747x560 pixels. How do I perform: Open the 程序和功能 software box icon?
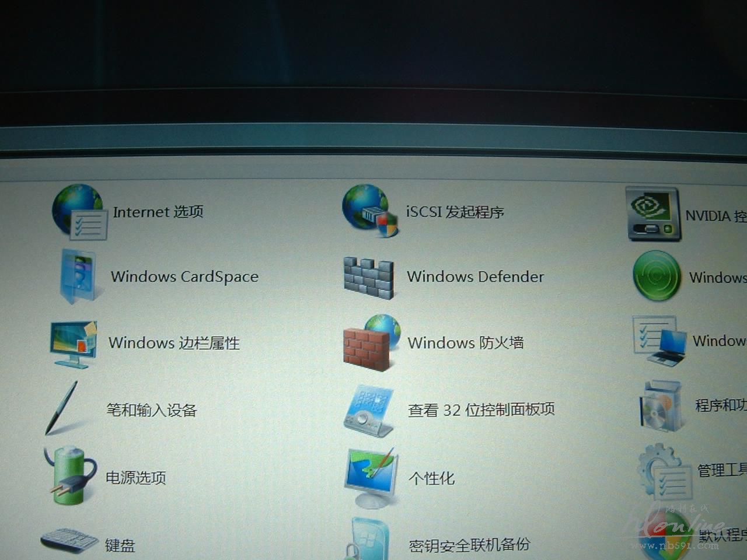coord(661,406)
